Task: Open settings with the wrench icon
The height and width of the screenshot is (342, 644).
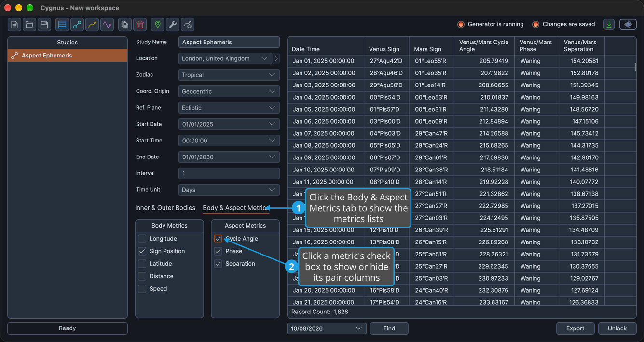Action: click(173, 25)
